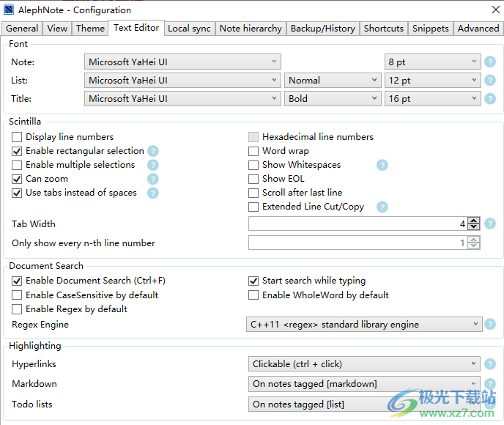
Task: Click the help icon beside Title font size
Action: point(490,99)
